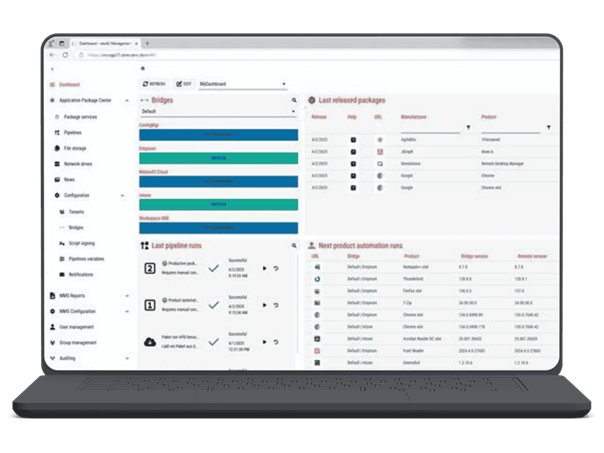Screen dimensions: 604x453
Task: Open Notifications under Configuration
Action: coord(76,275)
